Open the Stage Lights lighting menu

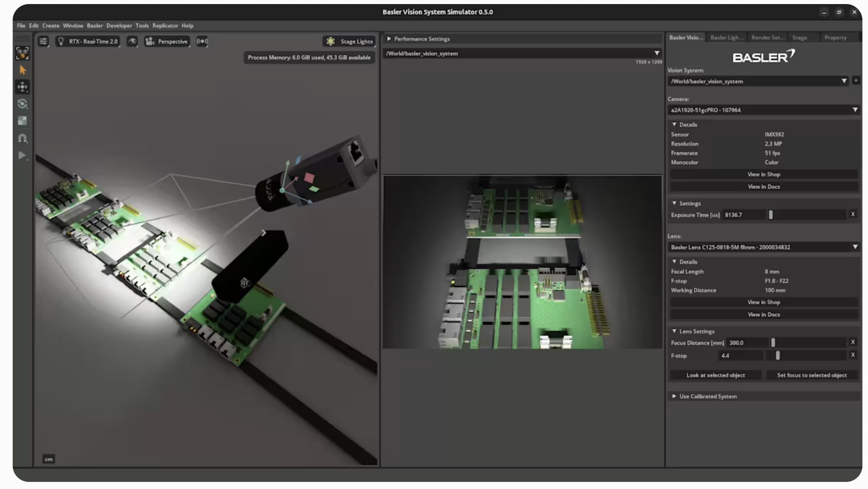click(x=349, y=42)
